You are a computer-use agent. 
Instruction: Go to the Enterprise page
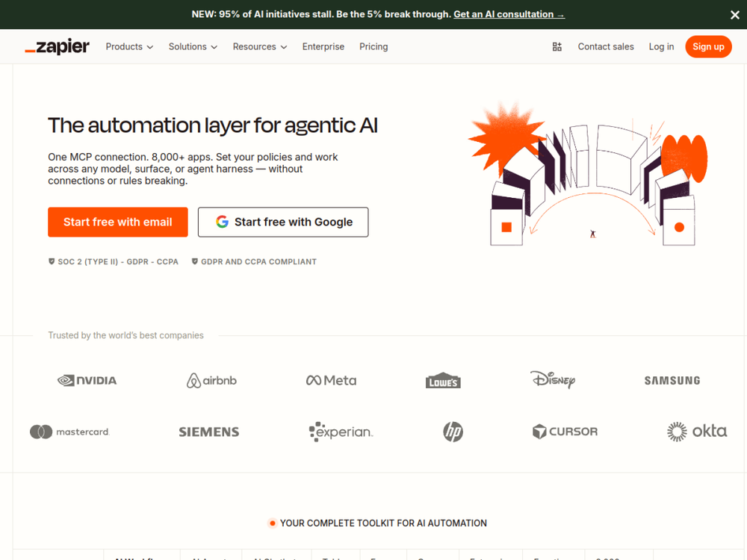point(323,46)
